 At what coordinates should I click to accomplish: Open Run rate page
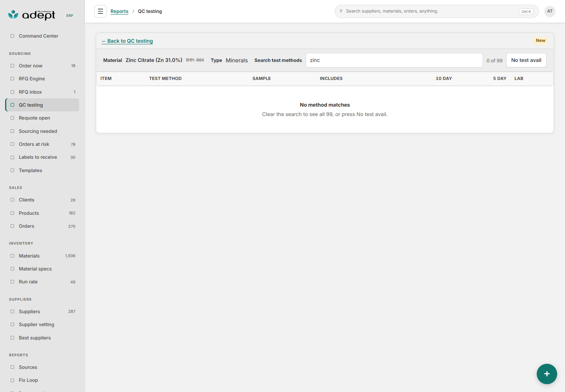coord(42,282)
